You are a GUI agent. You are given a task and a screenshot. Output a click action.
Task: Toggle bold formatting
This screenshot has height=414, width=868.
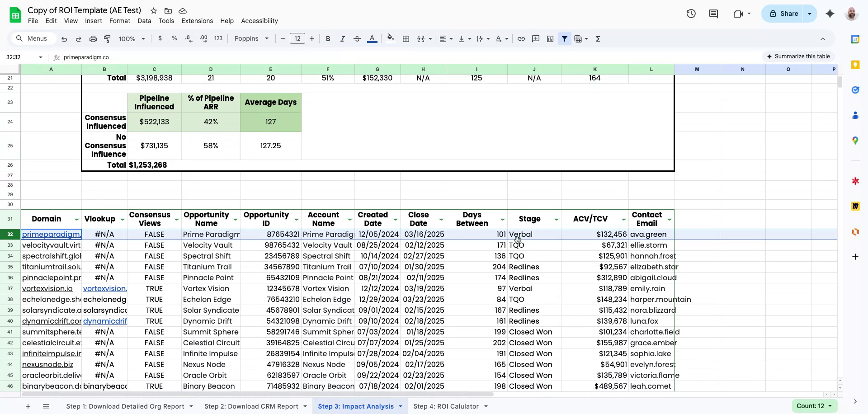[328, 39]
